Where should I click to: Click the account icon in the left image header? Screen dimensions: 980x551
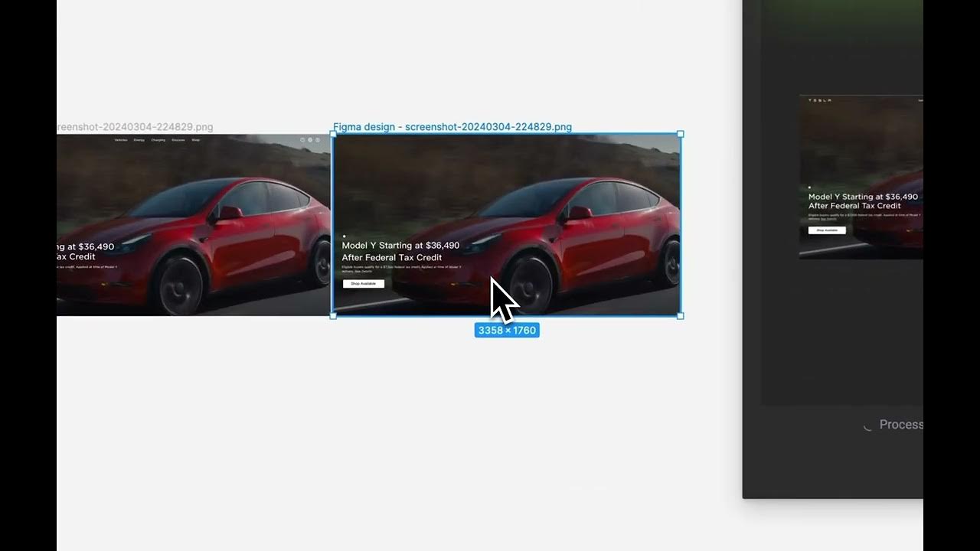pyautogui.click(x=318, y=140)
